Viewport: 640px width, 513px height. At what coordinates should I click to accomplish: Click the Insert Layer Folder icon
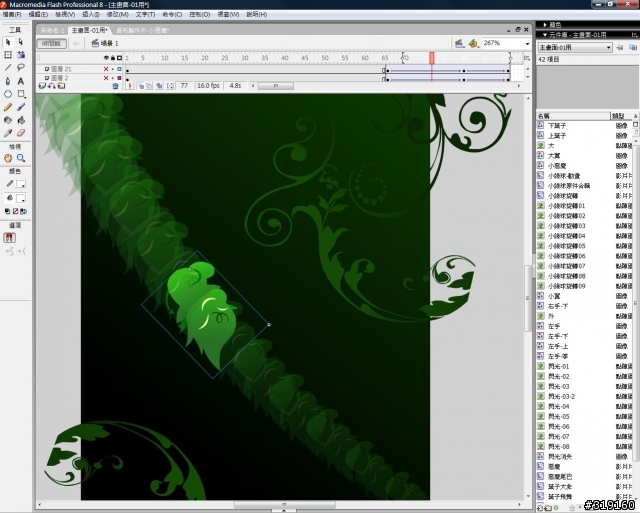coord(61,86)
